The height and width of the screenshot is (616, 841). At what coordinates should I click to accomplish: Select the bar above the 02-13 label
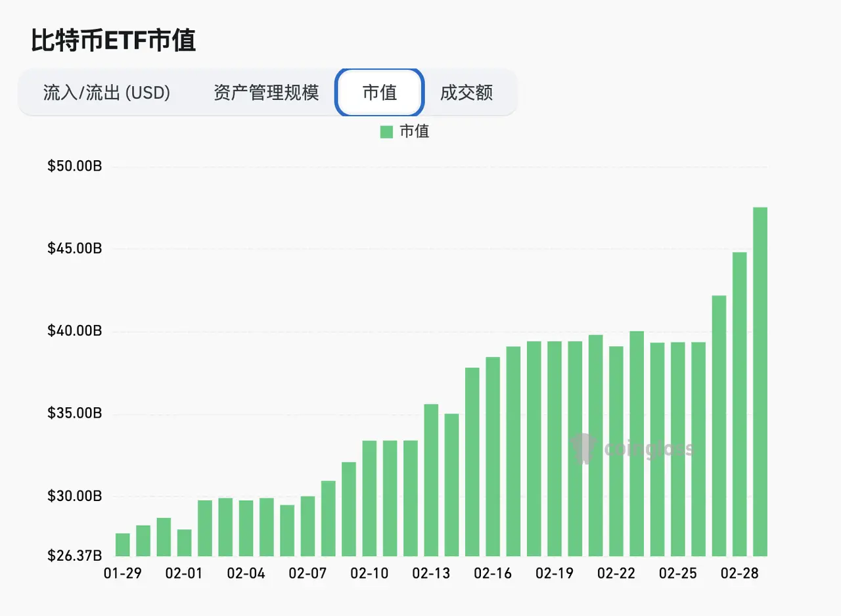[431, 479]
